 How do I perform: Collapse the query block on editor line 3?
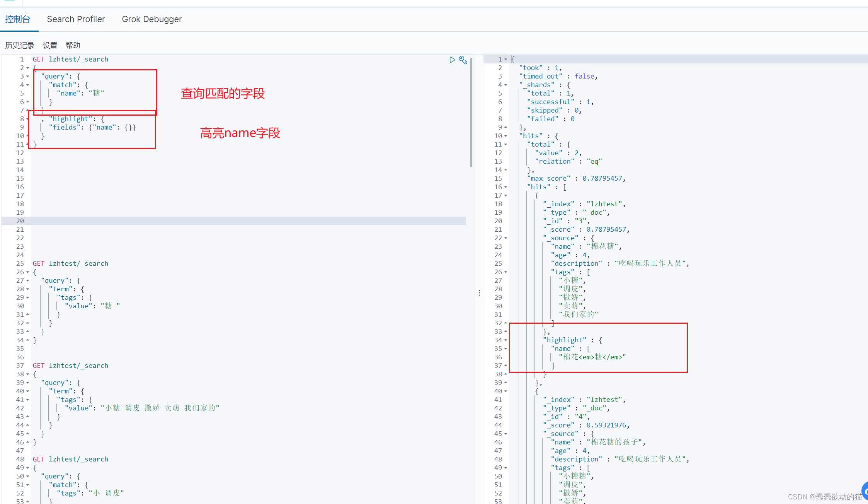pos(28,76)
